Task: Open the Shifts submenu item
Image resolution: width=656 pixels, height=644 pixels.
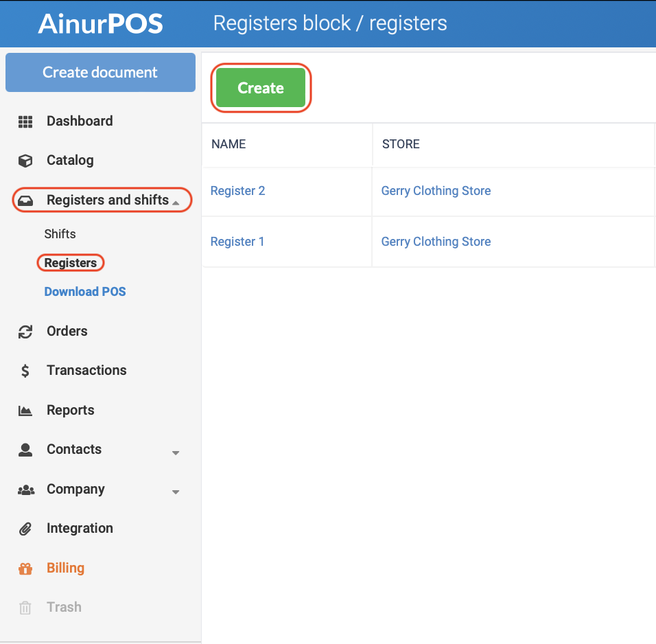Action: pos(60,233)
